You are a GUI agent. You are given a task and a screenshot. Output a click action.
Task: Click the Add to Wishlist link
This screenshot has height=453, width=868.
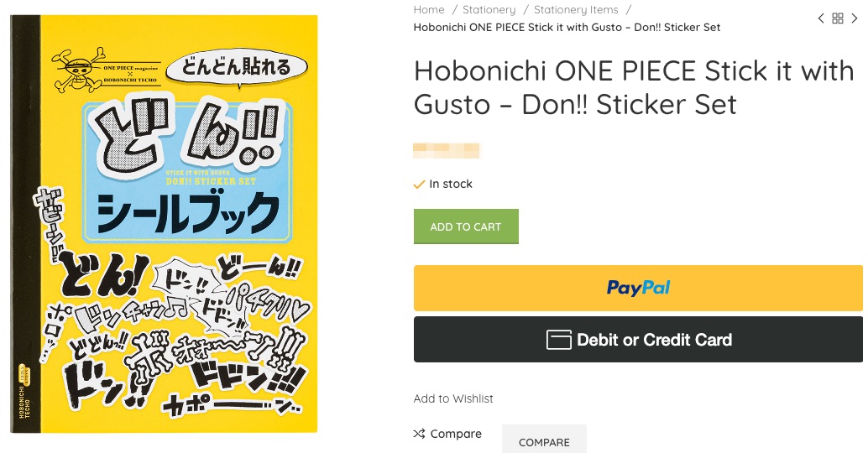point(453,398)
